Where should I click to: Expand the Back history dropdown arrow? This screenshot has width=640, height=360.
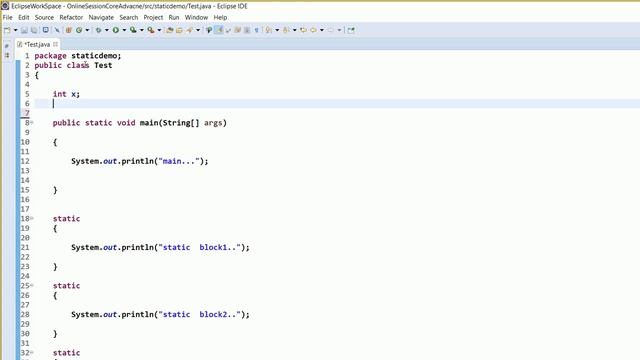tap(322, 30)
